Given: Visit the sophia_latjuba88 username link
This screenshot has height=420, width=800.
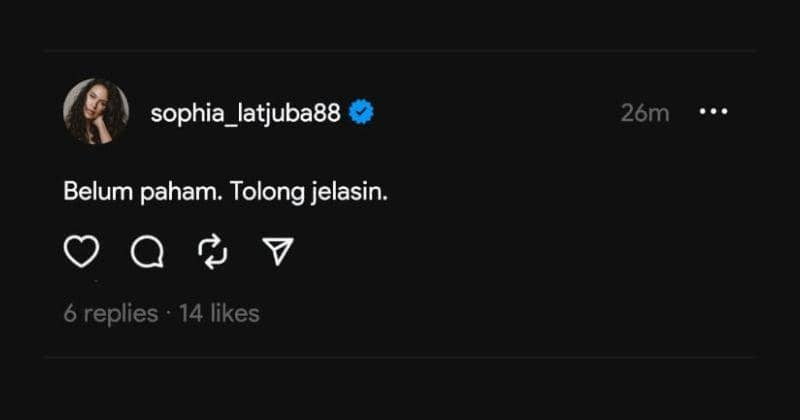Looking at the screenshot, I should pos(246,113).
